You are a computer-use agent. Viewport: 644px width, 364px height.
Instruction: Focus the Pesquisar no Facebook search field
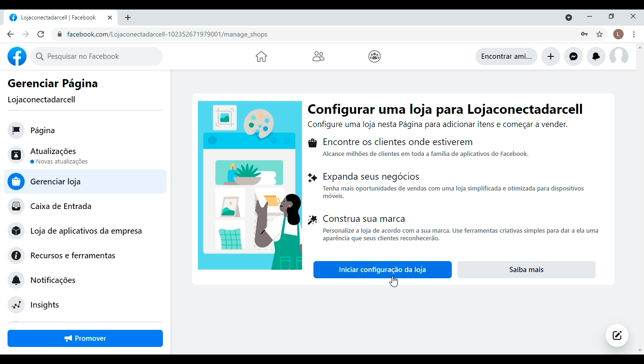pyautogui.click(x=97, y=56)
